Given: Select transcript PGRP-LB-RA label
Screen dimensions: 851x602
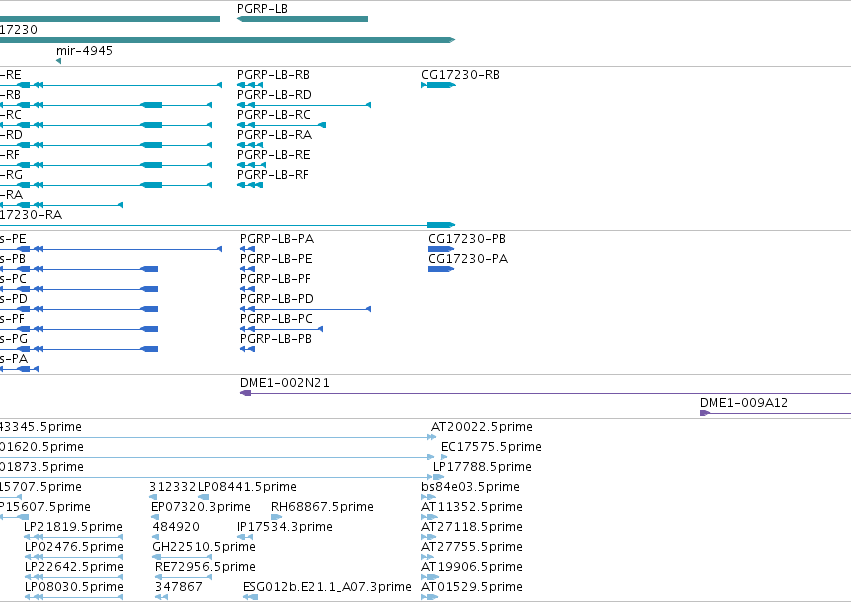Looking at the screenshot, I should 274,135.
